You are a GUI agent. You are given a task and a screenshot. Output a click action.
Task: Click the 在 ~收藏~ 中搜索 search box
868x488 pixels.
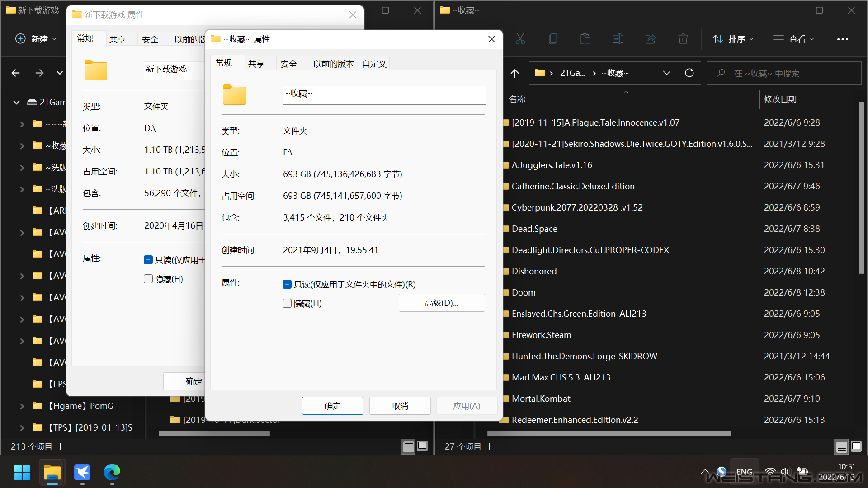(784, 73)
